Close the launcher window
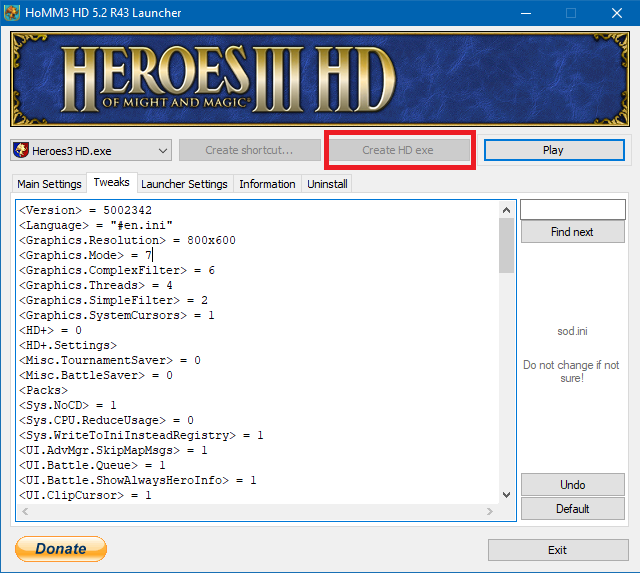This screenshot has height=573, width=640. pyautogui.click(x=617, y=13)
